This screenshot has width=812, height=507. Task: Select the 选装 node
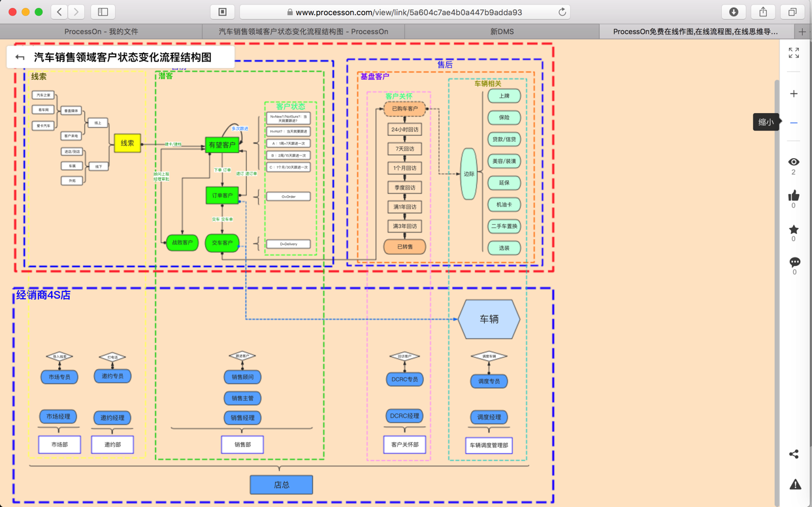[504, 248]
